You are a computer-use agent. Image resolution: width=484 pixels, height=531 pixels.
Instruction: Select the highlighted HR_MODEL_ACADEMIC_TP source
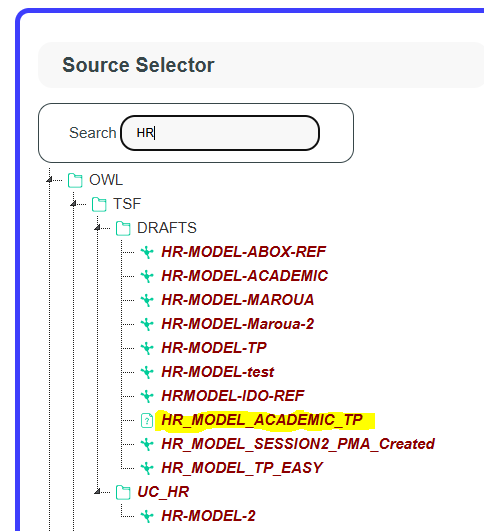point(262,420)
